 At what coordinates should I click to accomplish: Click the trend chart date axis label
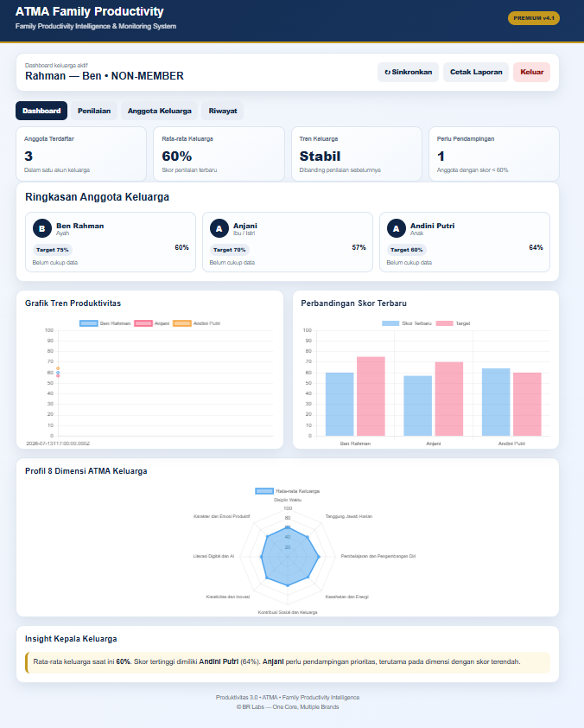pos(58,444)
